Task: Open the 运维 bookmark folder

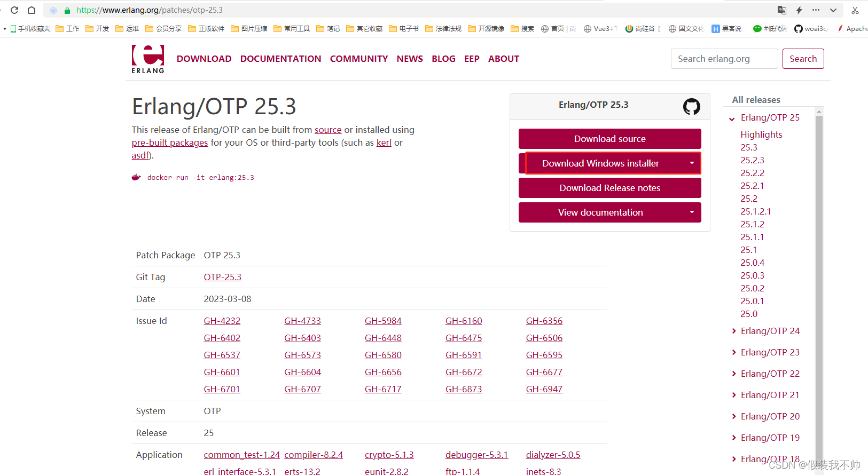Action: pyautogui.click(x=127, y=29)
